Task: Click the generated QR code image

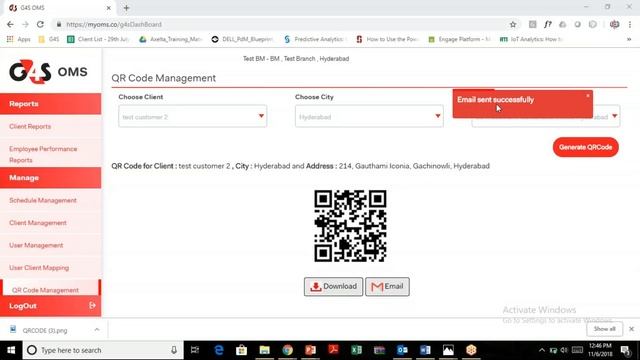Action: 350,226
